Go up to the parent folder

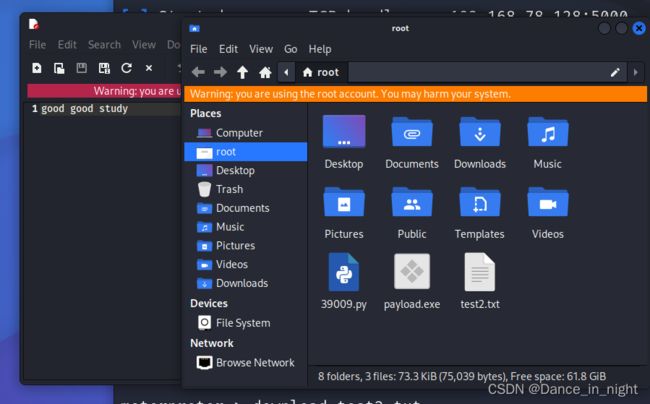click(x=242, y=72)
